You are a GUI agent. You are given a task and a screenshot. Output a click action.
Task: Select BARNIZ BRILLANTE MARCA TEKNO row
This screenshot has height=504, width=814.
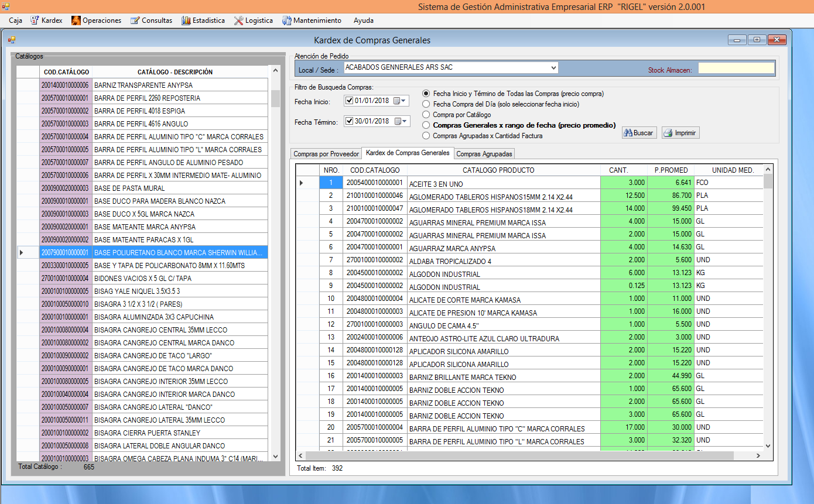(530, 376)
